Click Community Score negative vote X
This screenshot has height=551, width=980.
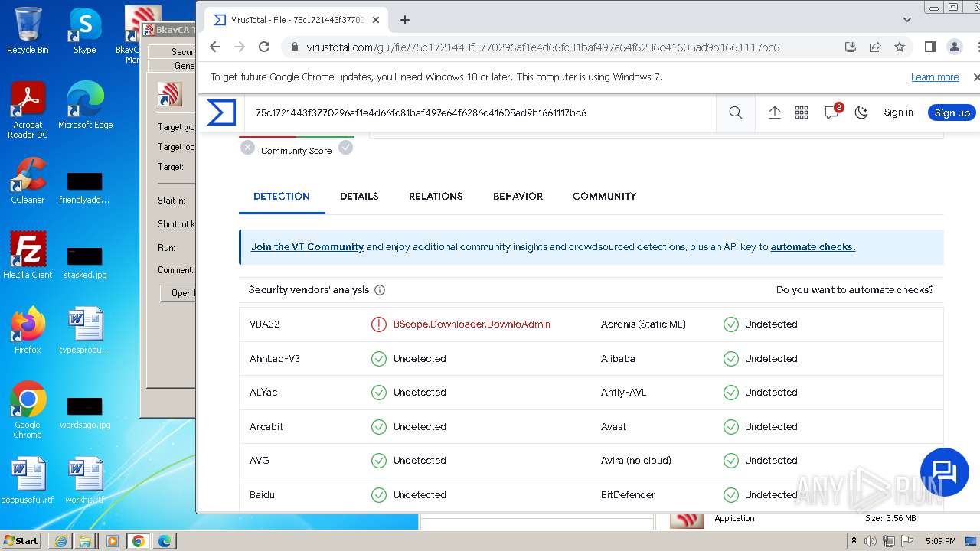pyautogui.click(x=247, y=148)
